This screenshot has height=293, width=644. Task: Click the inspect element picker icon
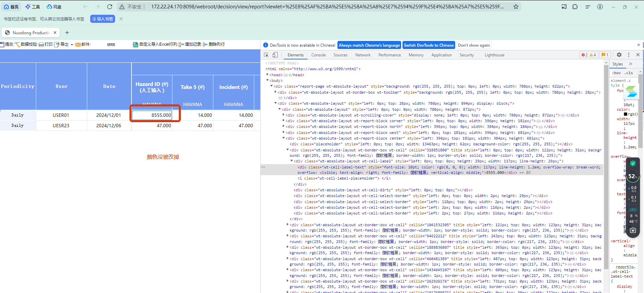[x=266, y=55]
